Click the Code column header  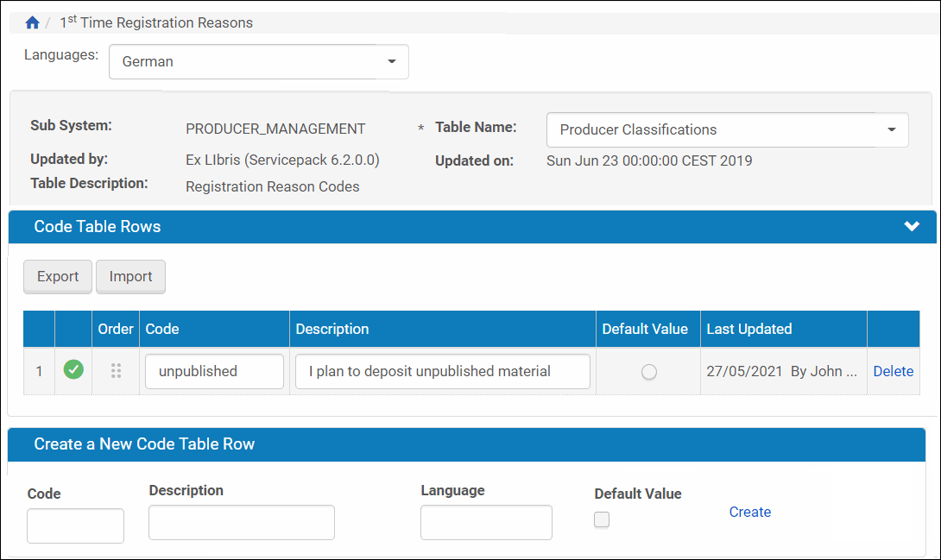(162, 329)
